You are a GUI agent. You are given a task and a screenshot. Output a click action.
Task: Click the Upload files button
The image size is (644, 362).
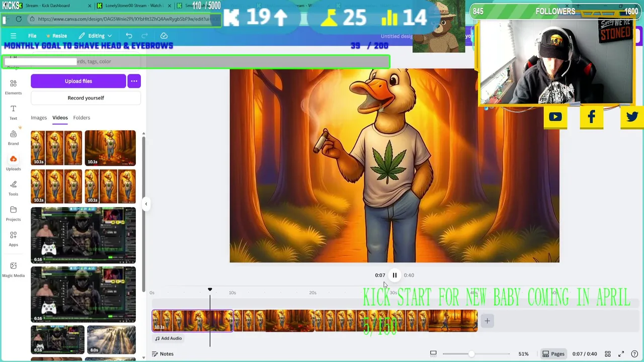click(x=78, y=81)
